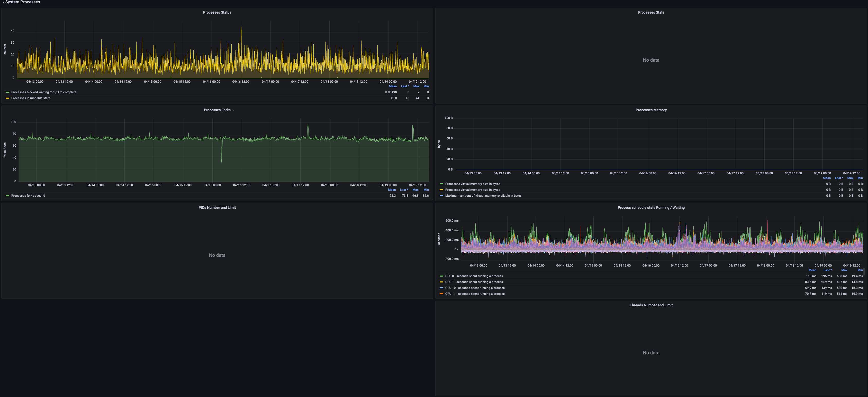Open Process schedule stats Running / Waiting title
868x397 pixels.
click(x=651, y=207)
